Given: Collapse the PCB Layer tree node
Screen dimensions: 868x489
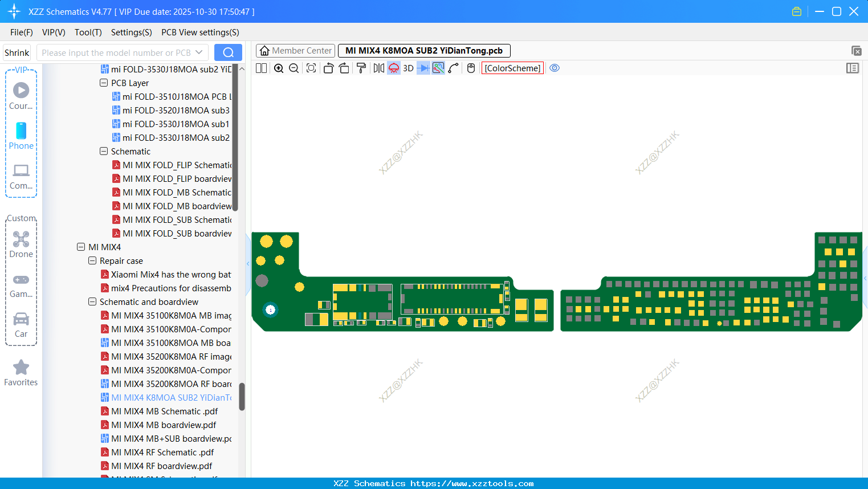Looking at the screenshot, I should point(104,83).
